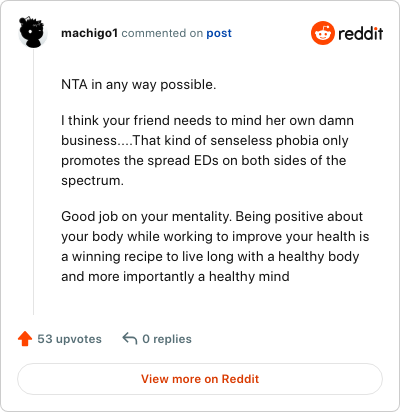Click the orange upvote arrow icon

[x=25, y=339]
